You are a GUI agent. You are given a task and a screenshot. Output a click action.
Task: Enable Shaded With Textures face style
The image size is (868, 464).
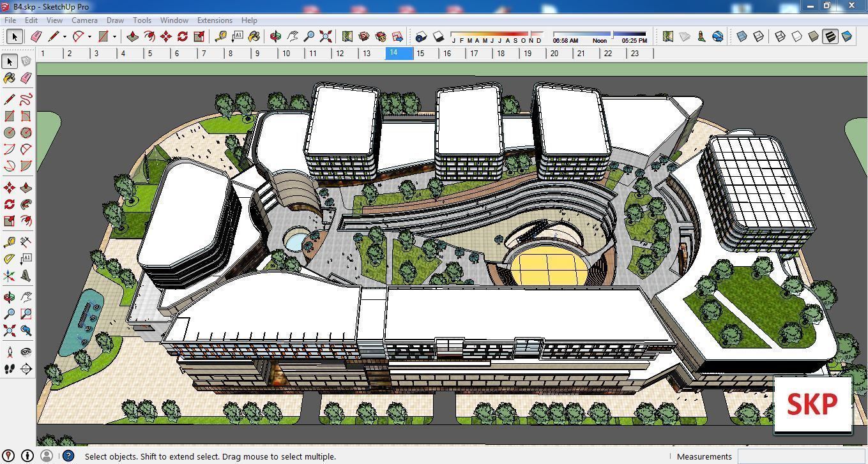[x=830, y=36]
